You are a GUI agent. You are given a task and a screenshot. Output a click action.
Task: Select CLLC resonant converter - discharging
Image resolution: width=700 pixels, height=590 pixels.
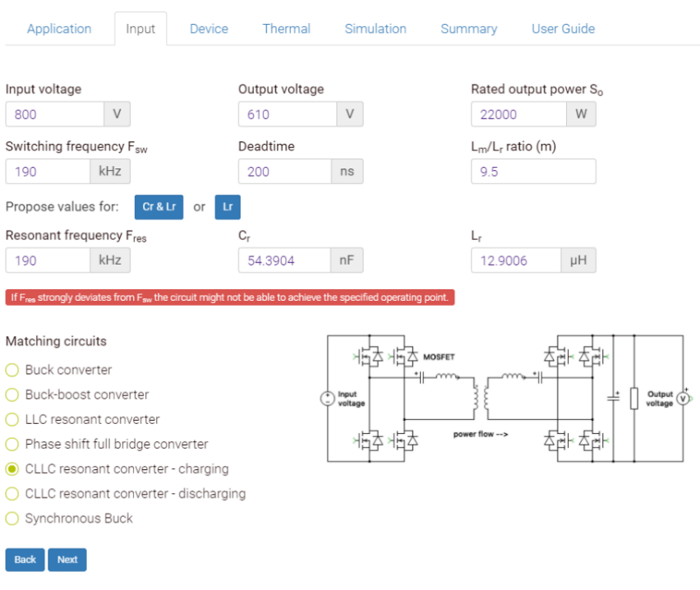point(12,494)
